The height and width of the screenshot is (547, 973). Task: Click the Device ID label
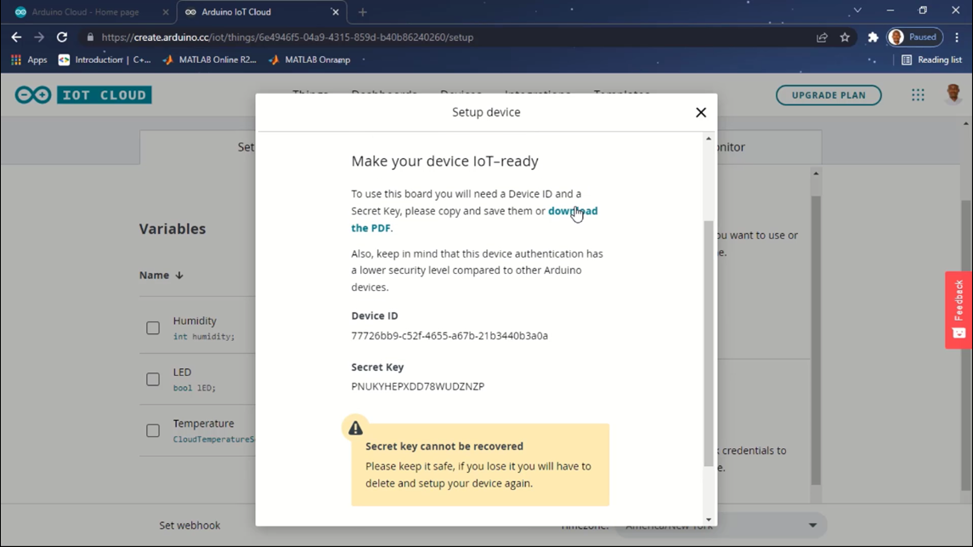coord(375,315)
